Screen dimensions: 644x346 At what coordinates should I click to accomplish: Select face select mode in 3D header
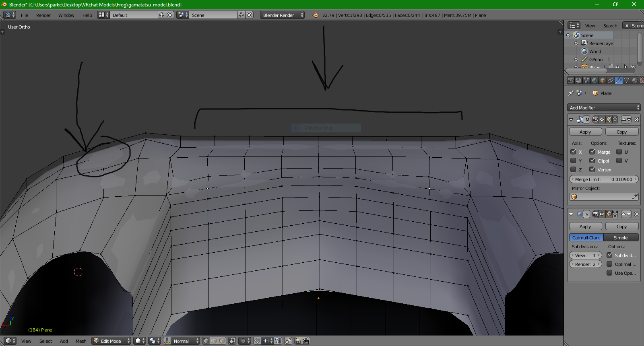222,341
